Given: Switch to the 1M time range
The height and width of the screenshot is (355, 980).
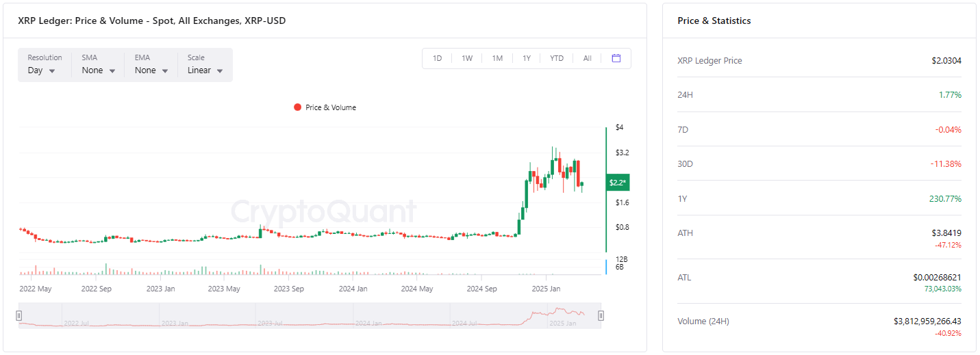Looking at the screenshot, I should tap(497, 58).
